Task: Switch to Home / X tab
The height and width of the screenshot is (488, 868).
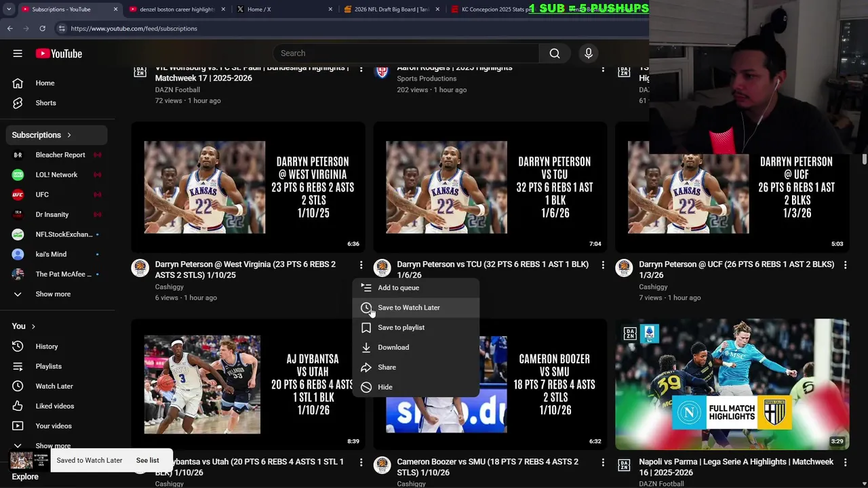Action: (285, 9)
